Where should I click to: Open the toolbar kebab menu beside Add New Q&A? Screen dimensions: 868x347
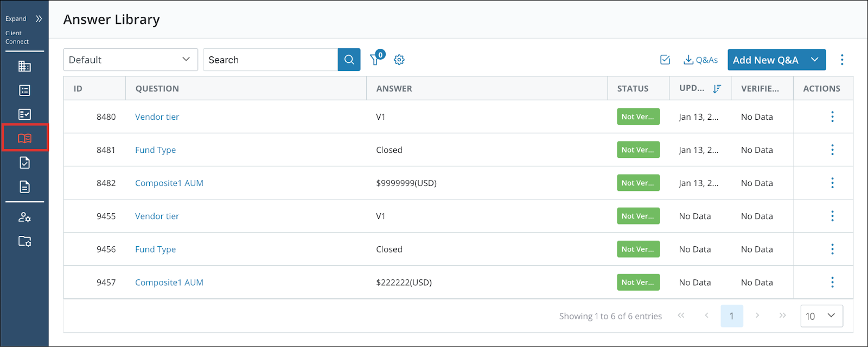pyautogui.click(x=842, y=60)
